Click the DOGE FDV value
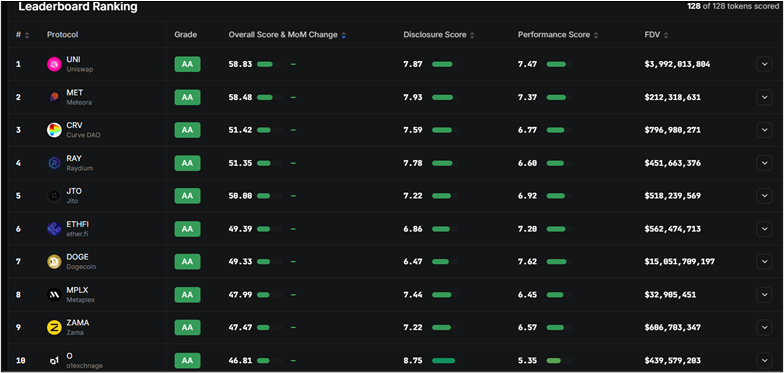 pos(680,262)
